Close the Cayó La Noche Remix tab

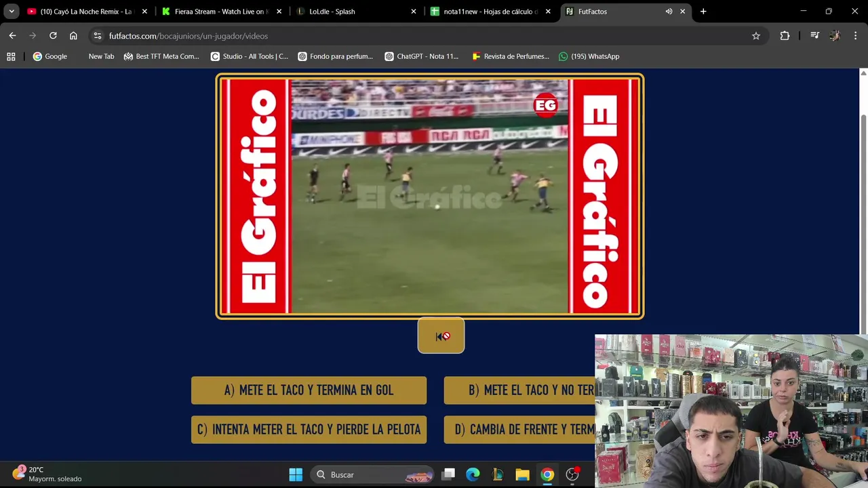coord(144,12)
